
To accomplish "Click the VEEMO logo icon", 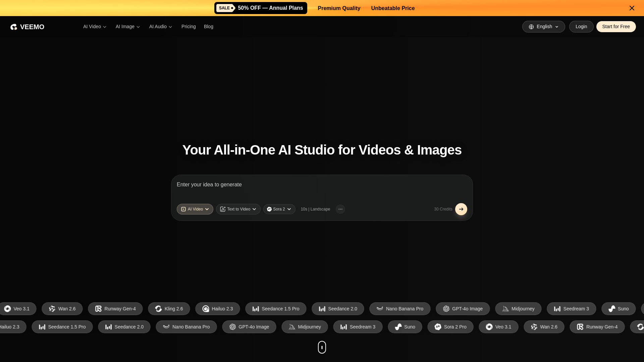I will [14, 27].
